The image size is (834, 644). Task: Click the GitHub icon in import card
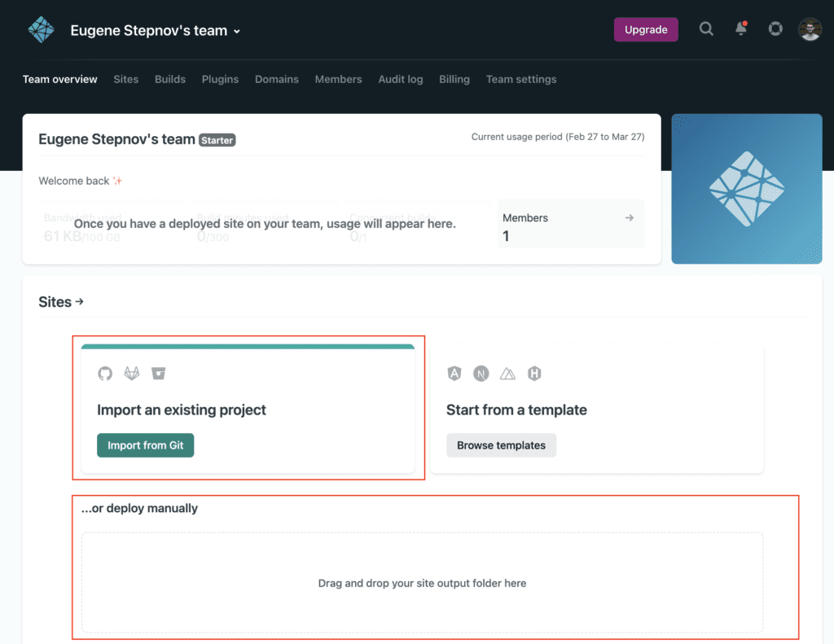click(x=105, y=374)
